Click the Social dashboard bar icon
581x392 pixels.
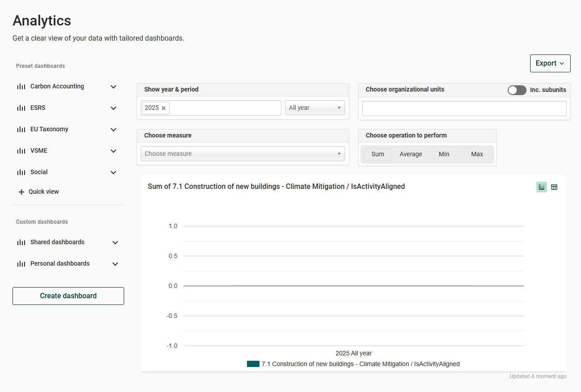[21, 172]
